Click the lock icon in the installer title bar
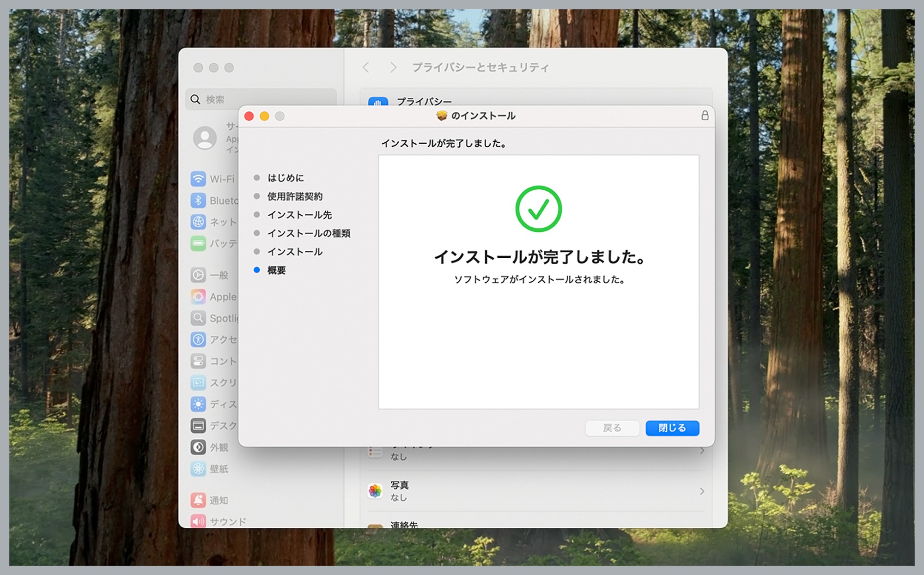This screenshot has height=575, width=924. coord(704,116)
